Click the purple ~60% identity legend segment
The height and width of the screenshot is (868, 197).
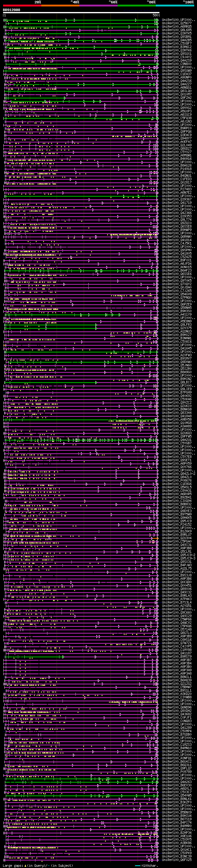99,6
